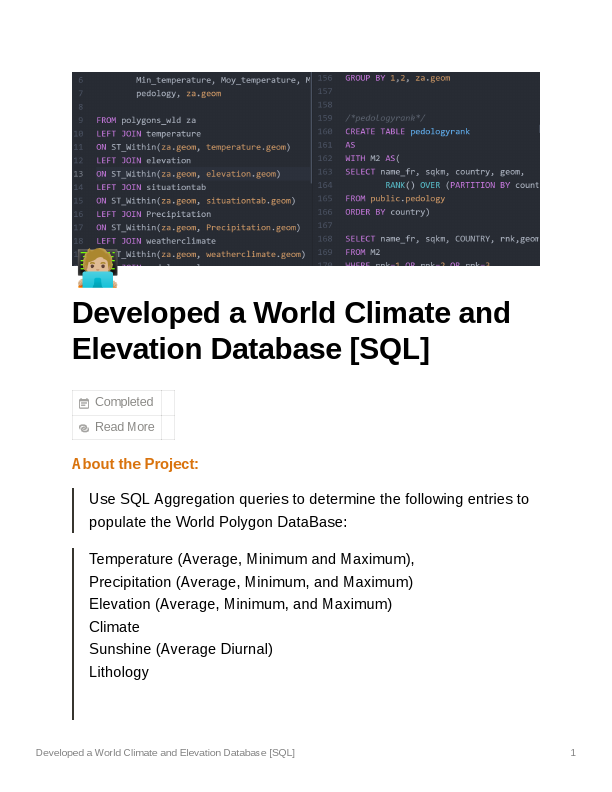Select the Elevation (Average, Minimum, and Maximum) line
Image resolution: width=612 pixels, height=792 pixels.
coord(240,604)
